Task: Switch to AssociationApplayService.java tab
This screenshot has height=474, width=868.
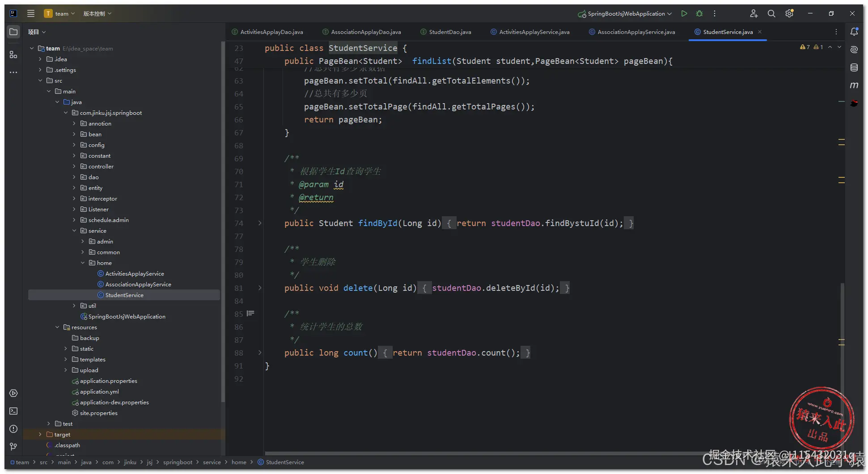Action: click(x=632, y=32)
